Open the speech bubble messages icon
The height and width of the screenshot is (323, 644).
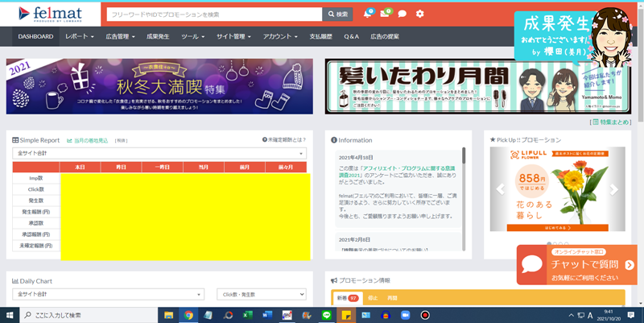tap(402, 14)
